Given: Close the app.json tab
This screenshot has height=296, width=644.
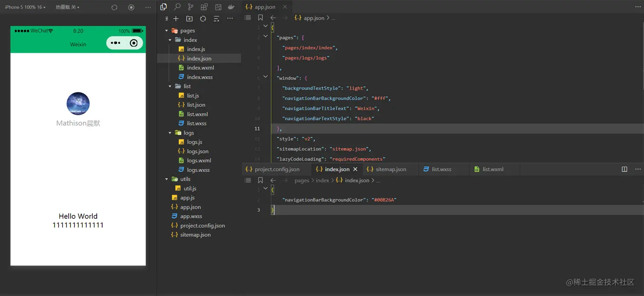Looking at the screenshot, I should pos(285,7).
